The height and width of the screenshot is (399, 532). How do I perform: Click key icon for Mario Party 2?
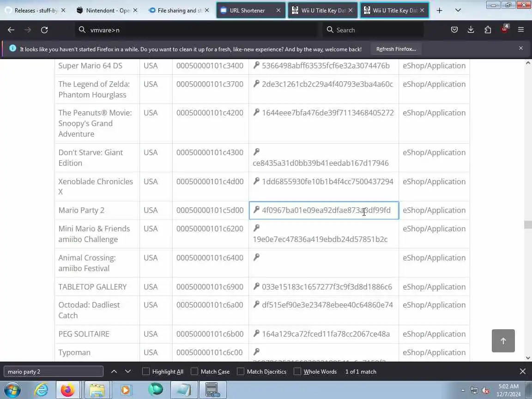click(256, 209)
